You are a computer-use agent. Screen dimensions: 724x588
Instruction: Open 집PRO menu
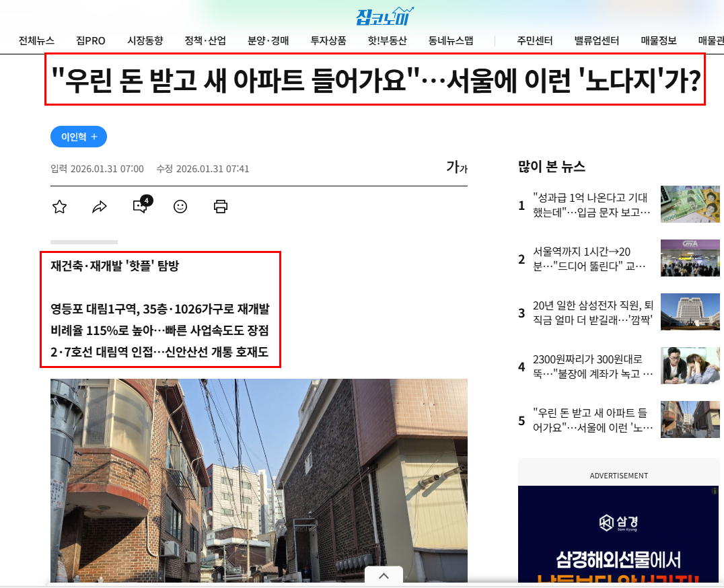[90, 40]
